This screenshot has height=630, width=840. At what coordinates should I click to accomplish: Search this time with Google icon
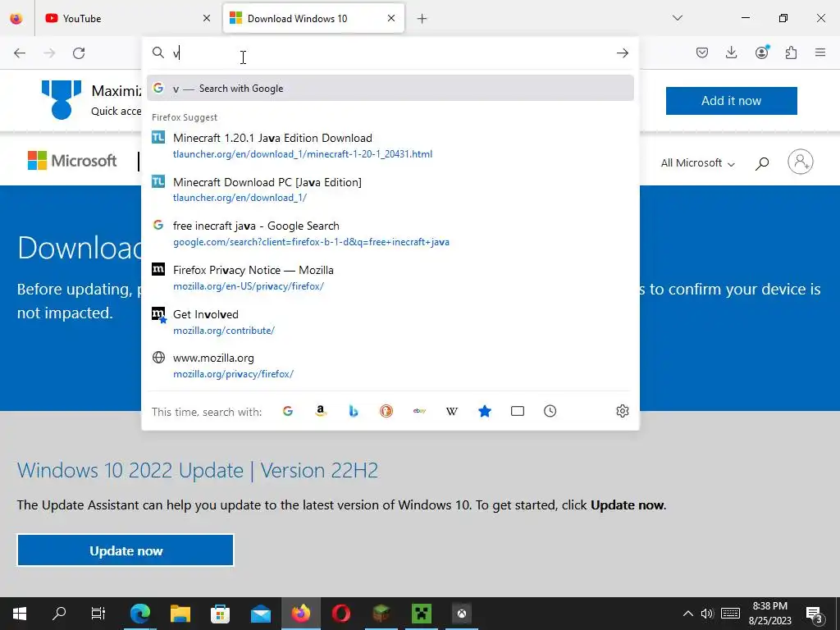[288, 411]
